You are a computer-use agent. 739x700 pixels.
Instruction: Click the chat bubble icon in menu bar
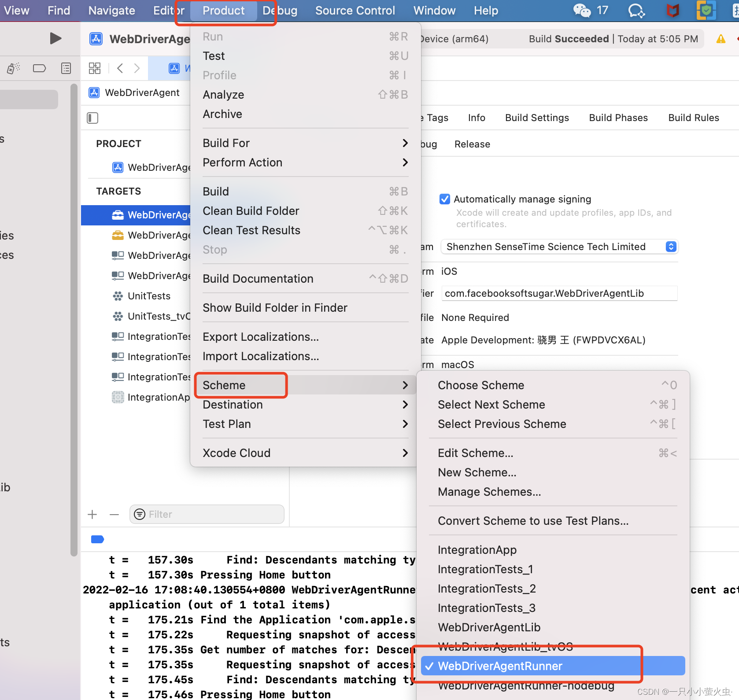[636, 10]
